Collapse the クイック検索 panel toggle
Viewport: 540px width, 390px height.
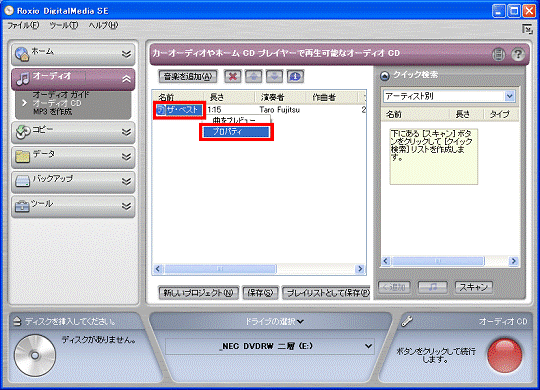click(x=385, y=75)
